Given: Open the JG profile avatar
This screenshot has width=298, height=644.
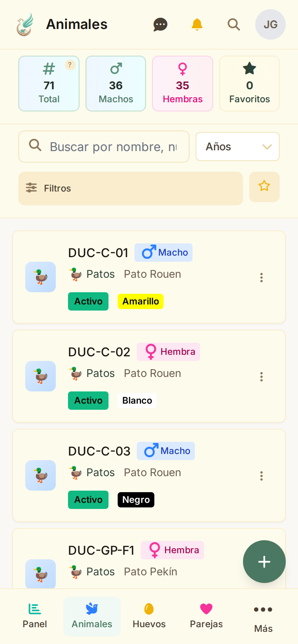Looking at the screenshot, I should pyautogui.click(x=270, y=24).
